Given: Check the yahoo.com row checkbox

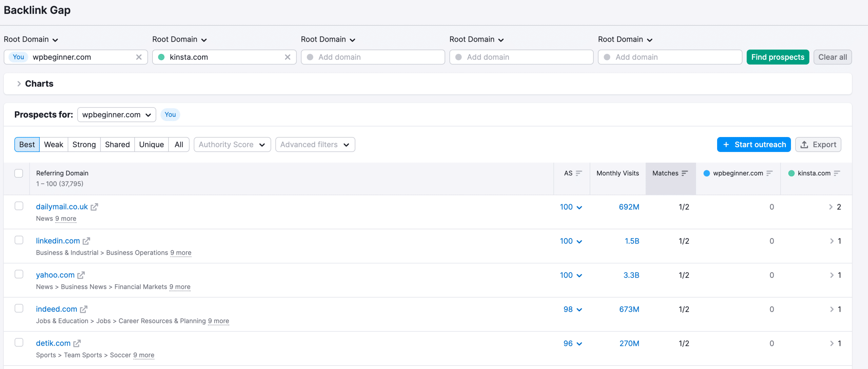Looking at the screenshot, I should click(x=19, y=274).
